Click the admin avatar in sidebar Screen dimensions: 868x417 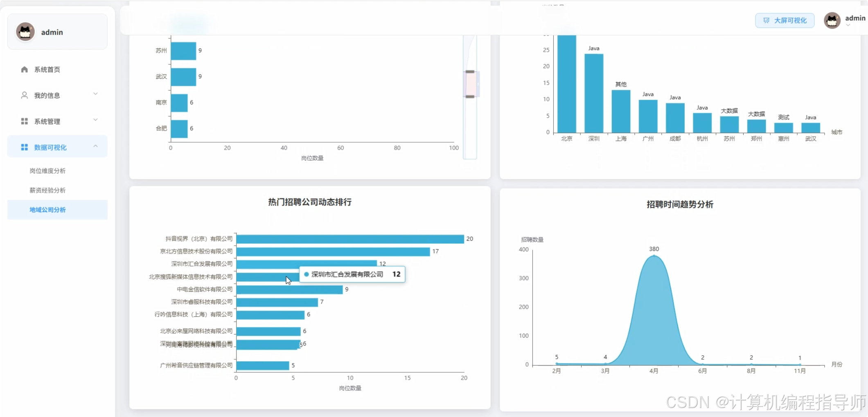pos(25,31)
